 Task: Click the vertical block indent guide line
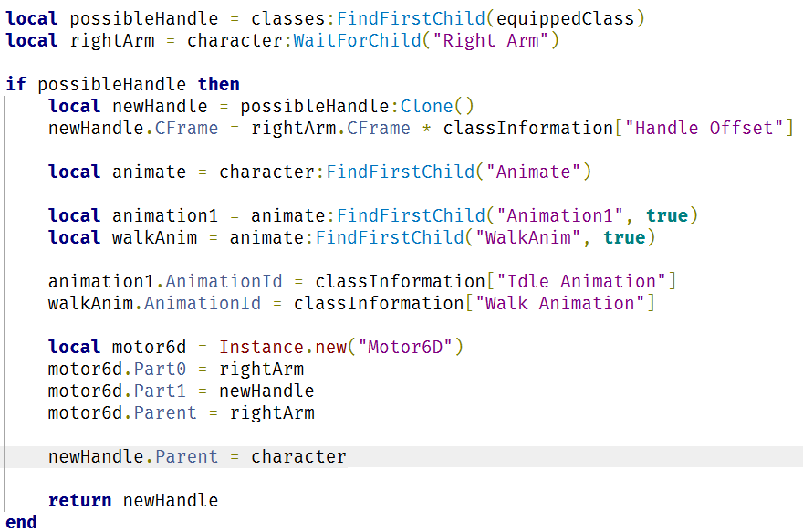[x=5, y=303]
